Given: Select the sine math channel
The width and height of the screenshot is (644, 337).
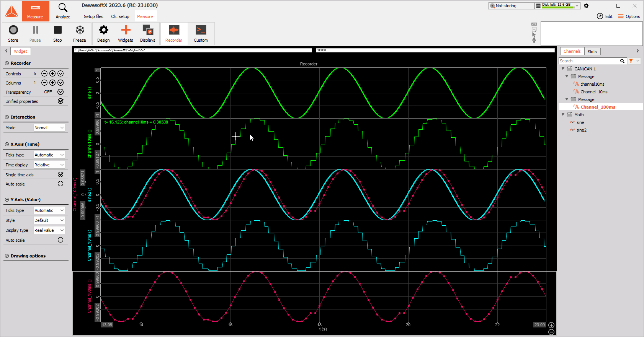Looking at the screenshot, I should coord(580,122).
